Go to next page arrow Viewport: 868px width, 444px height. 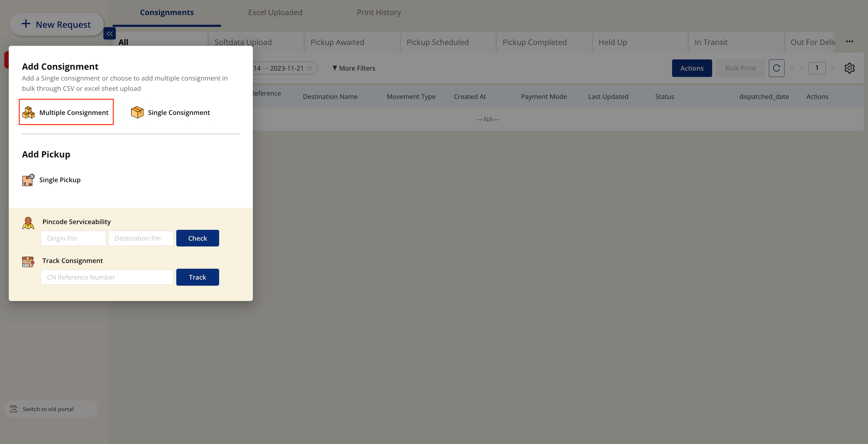point(832,68)
